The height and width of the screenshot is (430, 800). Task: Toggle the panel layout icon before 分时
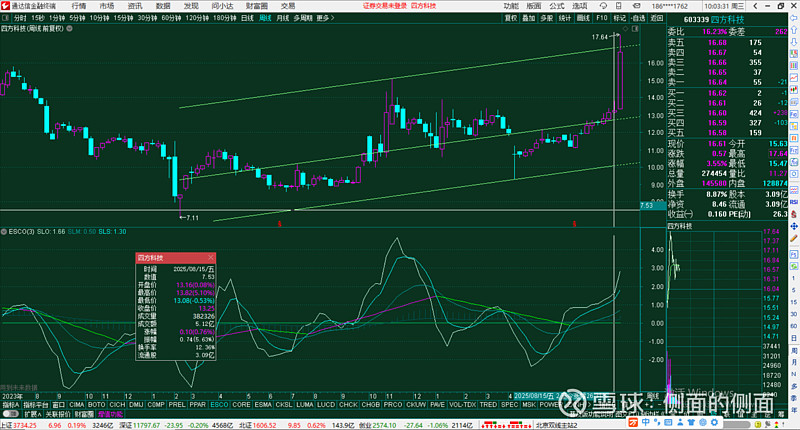(x=6, y=18)
